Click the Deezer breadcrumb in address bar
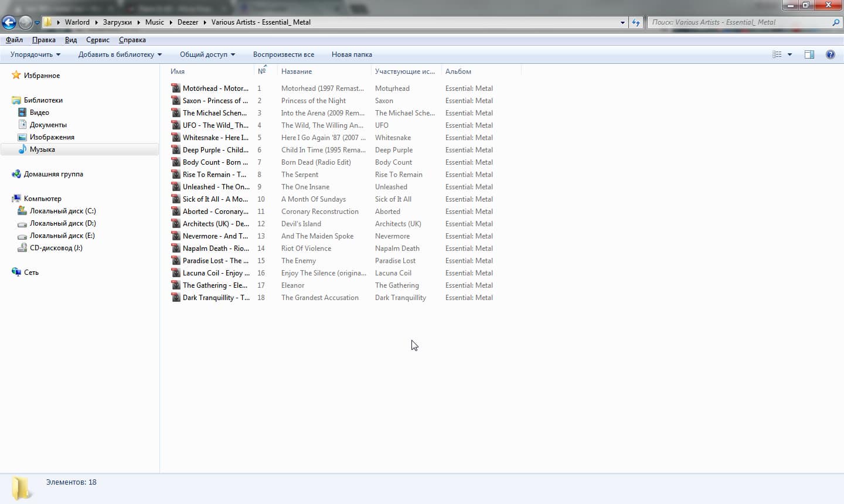This screenshot has height=504, width=844. coord(188,22)
